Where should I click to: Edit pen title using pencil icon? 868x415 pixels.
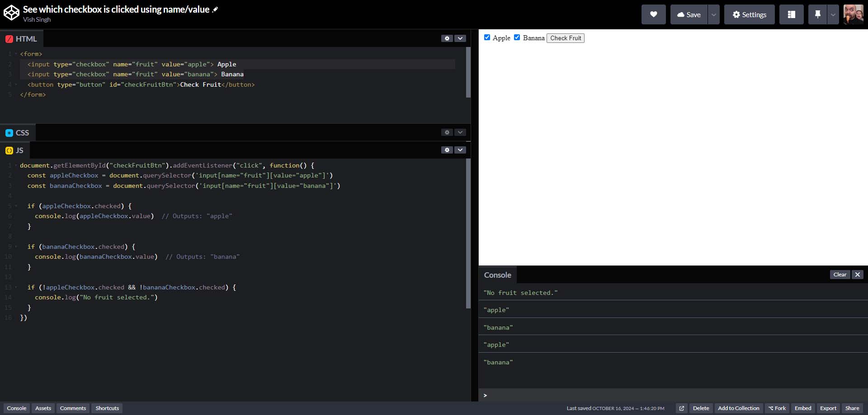(215, 9)
